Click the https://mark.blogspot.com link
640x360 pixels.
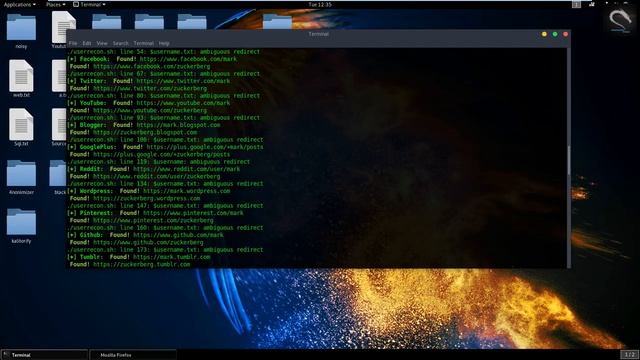[x=178, y=125]
